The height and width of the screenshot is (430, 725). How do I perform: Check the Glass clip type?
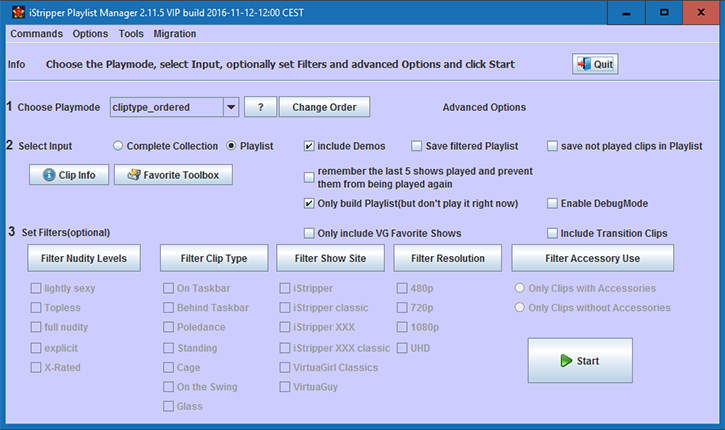(168, 406)
